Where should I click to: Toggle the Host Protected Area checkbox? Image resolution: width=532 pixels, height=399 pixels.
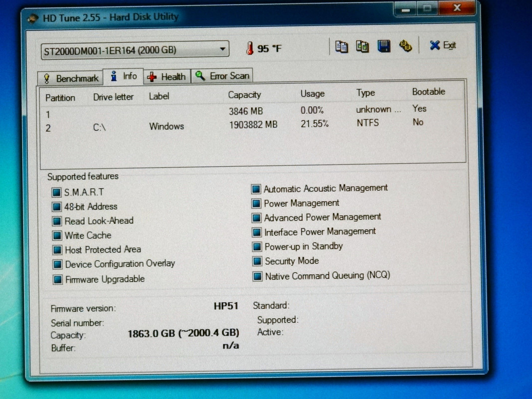[57, 250]
